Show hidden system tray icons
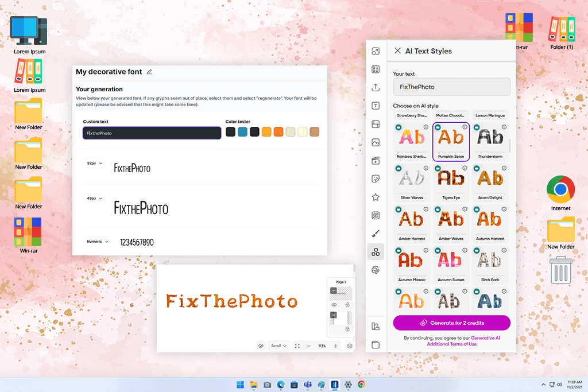This screenshot has width=588, height=392. [x=543, y=385]
